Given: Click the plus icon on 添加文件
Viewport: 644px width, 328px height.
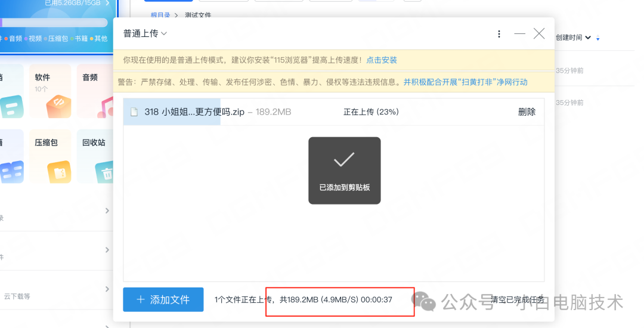Looking at the screenshot, I should (x=141, y=300).
